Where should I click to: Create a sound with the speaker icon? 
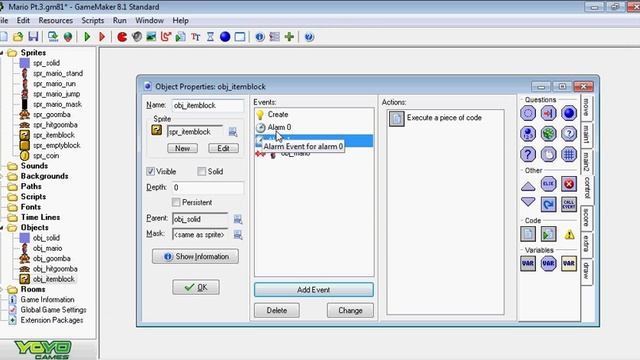[x=137, y=37]
